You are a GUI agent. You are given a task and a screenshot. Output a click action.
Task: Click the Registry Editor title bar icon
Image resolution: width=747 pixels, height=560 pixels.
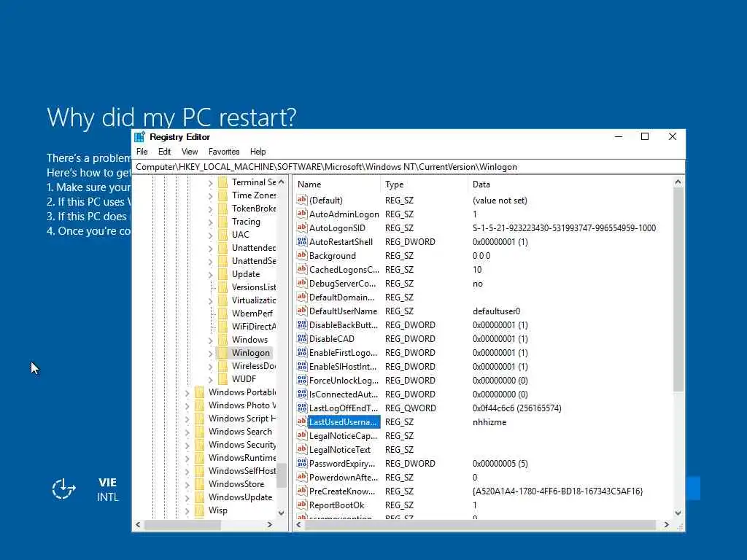coord(139,137)
